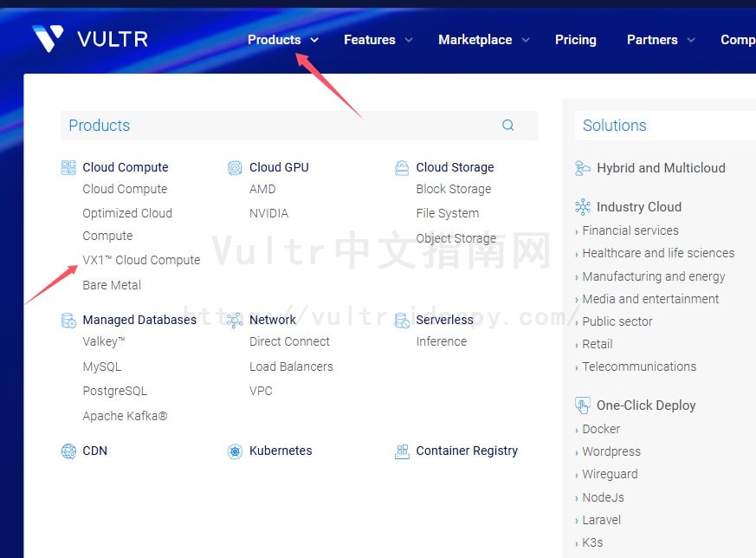Click the Vultr logo

coord(85,38)
